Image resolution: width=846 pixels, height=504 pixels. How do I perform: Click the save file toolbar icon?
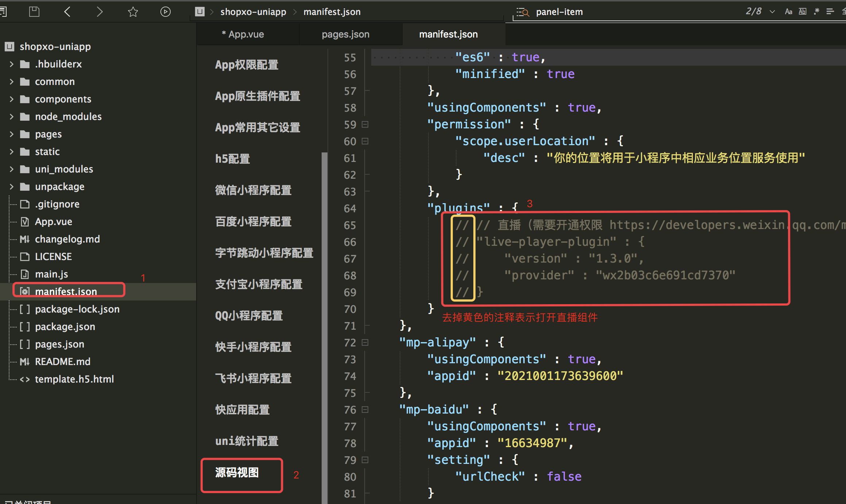coord(34,12)
